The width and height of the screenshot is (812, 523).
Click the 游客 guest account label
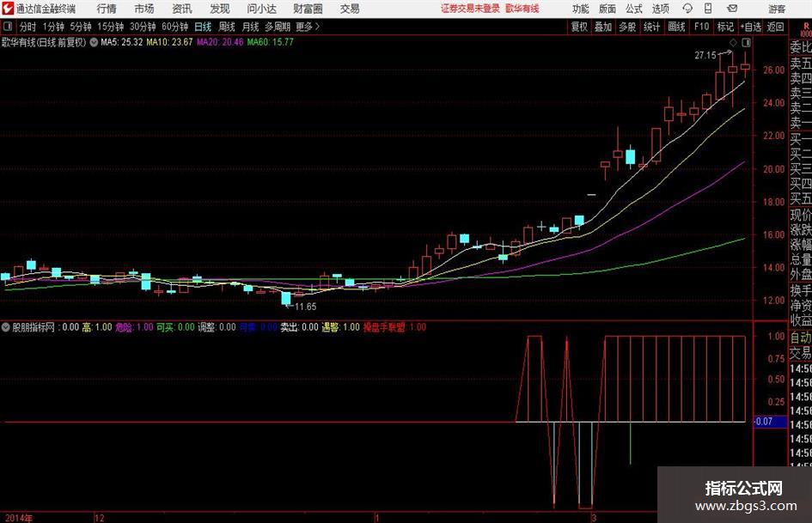click(777, 9)
